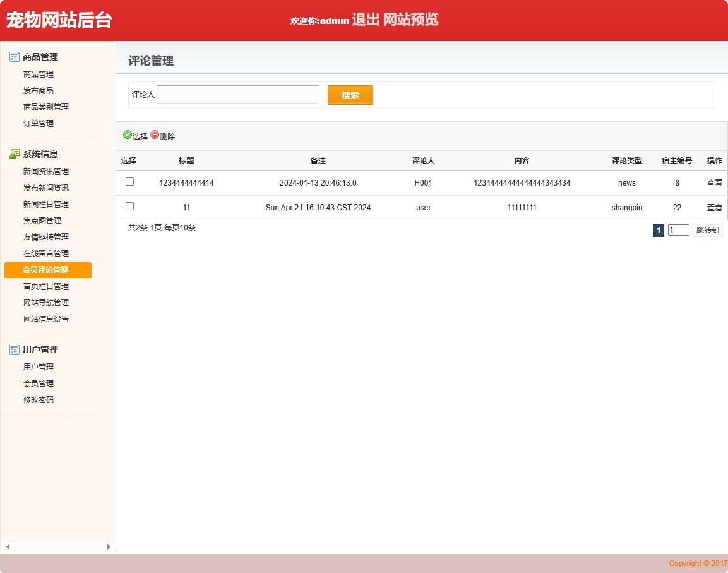728x573 pixels.
Task: Click the 用户管理 section header icon
Action: [15, 350]
